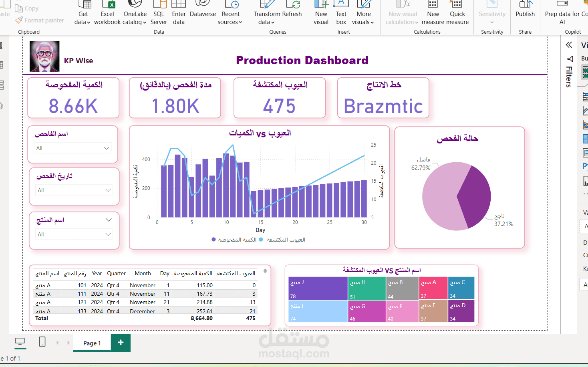Open the SQL Server connector

click(159, 13)
